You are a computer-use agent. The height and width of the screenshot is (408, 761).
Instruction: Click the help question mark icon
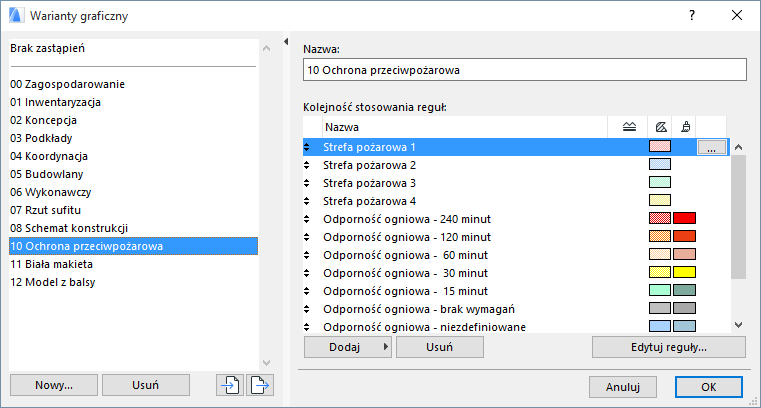click(692, 16)
